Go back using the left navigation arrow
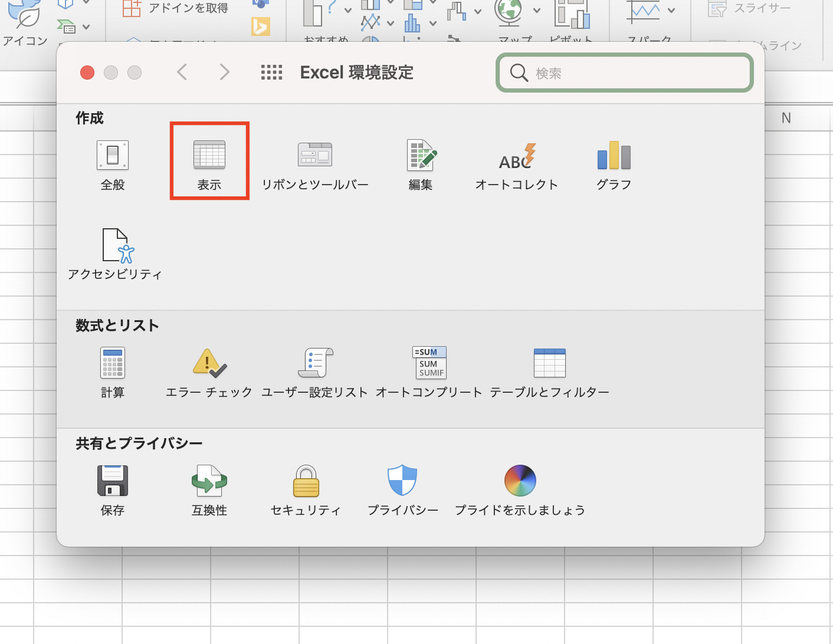 pos(182,72)
